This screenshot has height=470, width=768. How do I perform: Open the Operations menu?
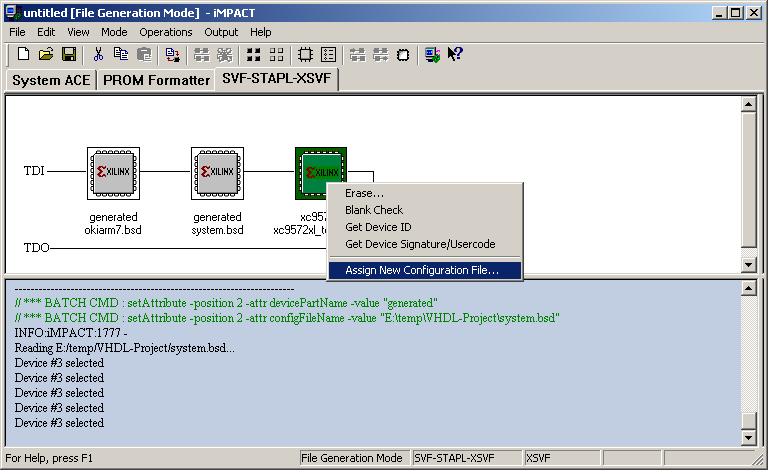166,32
